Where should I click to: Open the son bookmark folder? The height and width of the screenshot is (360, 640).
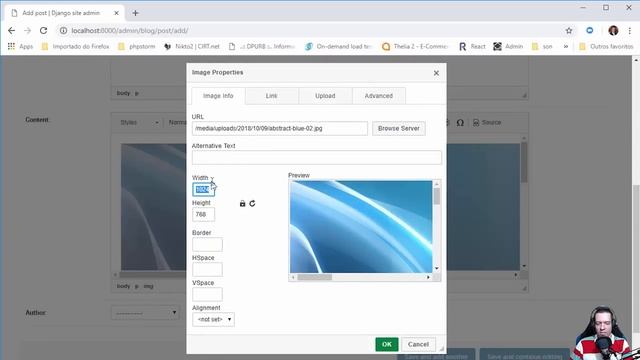coord(542,47)
